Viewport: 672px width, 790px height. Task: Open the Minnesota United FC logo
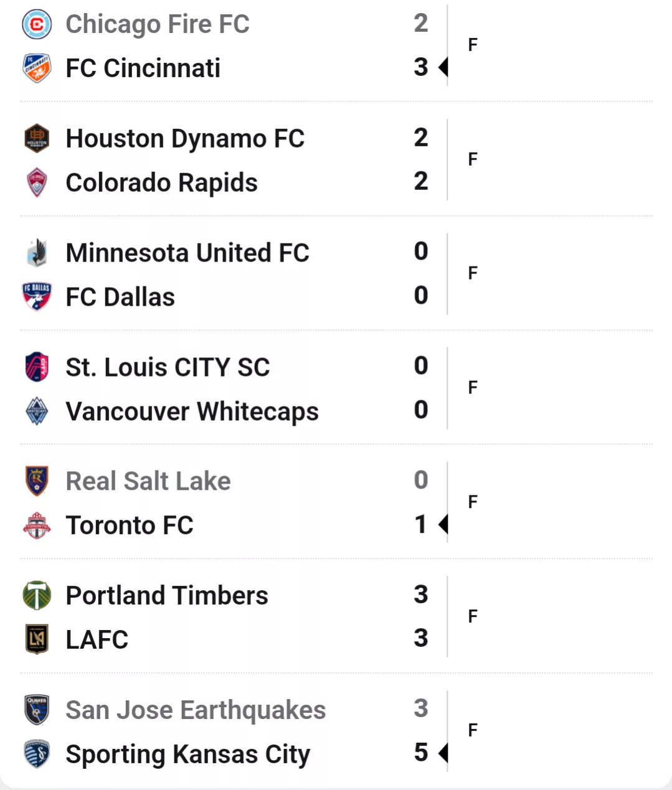coord(37,253)
